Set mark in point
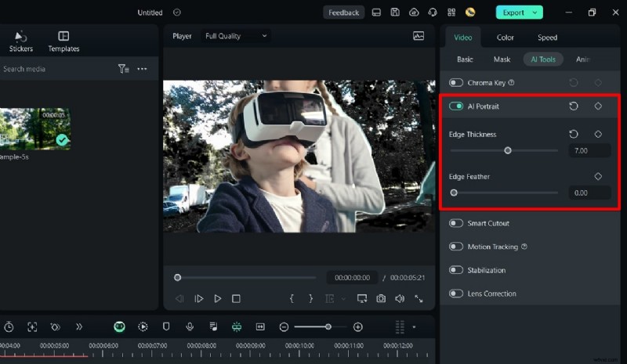 (x=292, y=298)
